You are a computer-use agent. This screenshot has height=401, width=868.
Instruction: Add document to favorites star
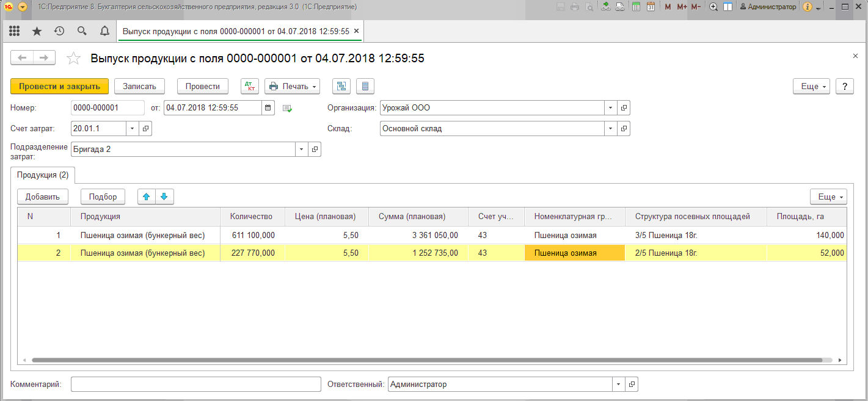pyautogui.click(x=73, y=59)
